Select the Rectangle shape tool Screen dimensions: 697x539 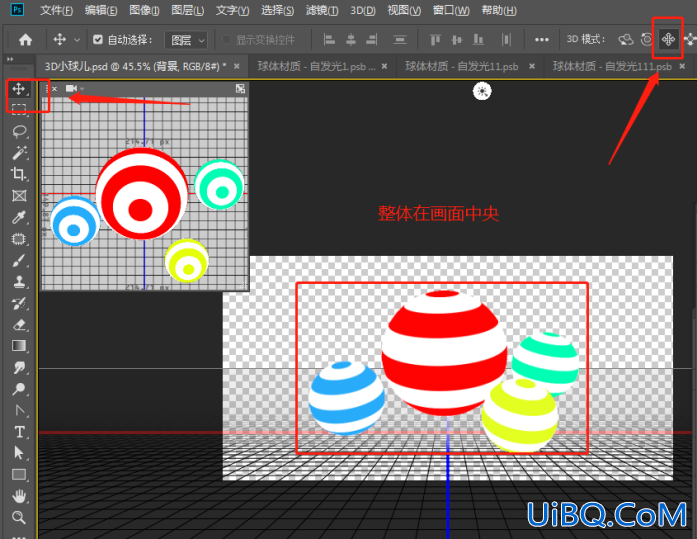point(19,475)
